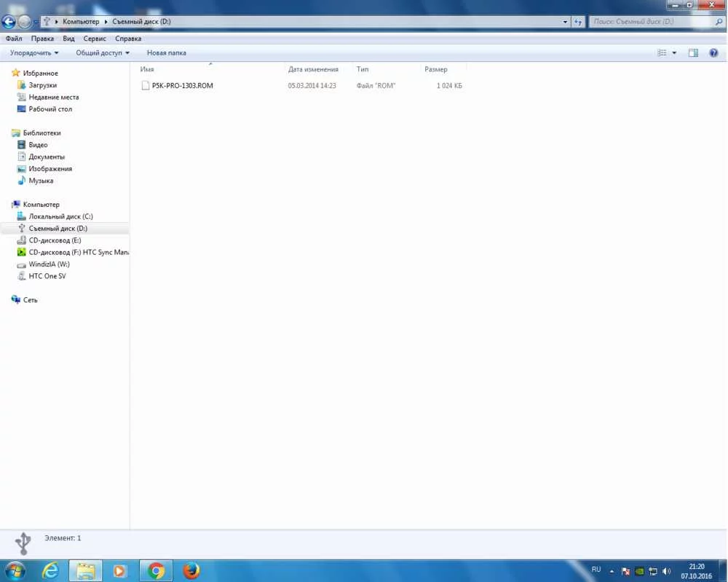The width and height of the screenshot is (728, 582).
Task: Click the date 05.03.2014 14:23
Action: click(312, 85)
